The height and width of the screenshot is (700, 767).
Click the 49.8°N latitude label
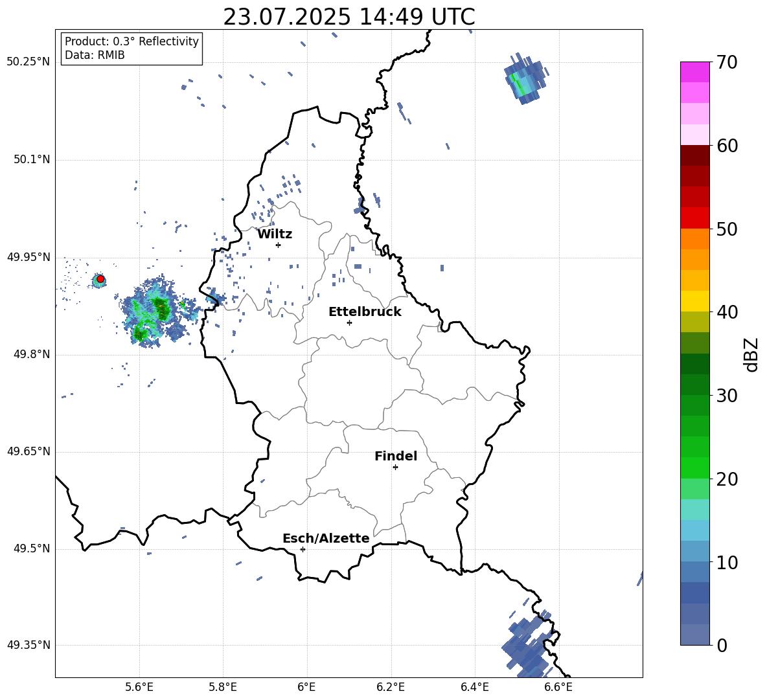(31, 354)
